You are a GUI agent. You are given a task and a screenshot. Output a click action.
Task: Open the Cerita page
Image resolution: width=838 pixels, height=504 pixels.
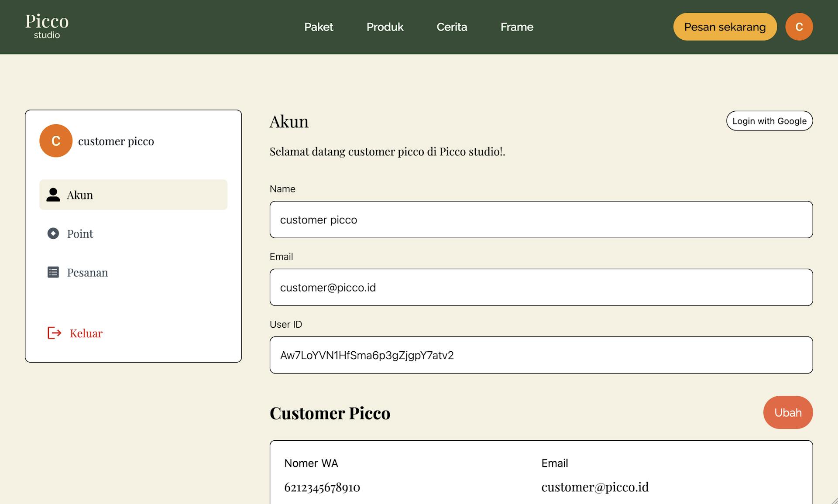[x=452, y=27]
